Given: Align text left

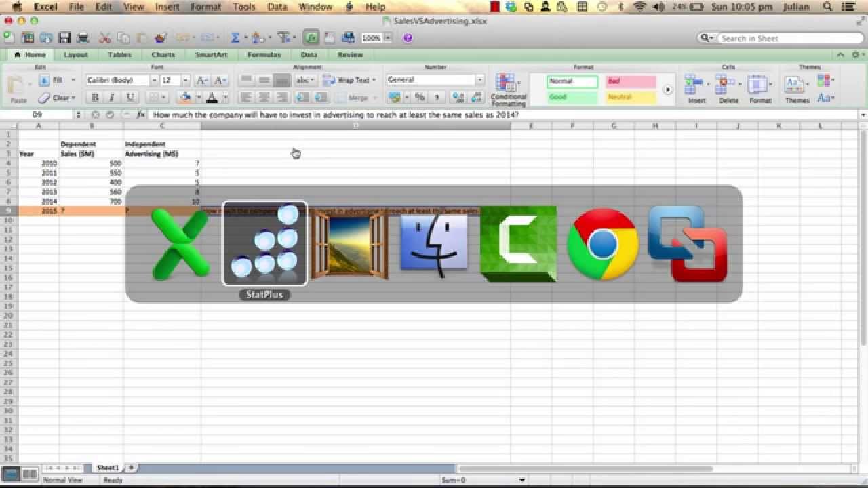Looking at the screenshot, I should [246, 98].
